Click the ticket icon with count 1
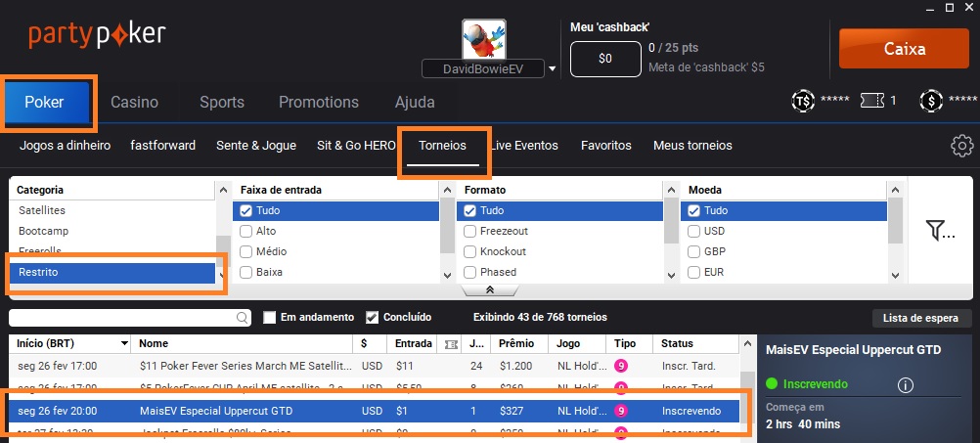980x443 pixels. point(872,101)
